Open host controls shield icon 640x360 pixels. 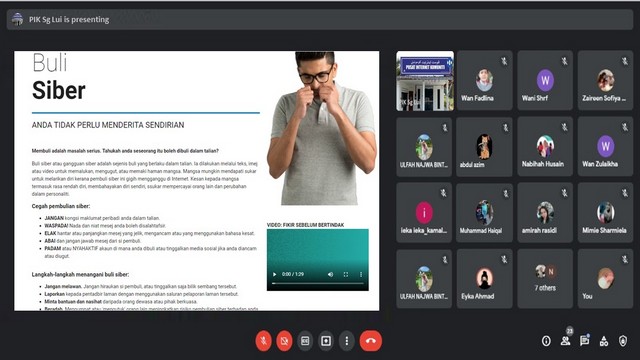pos(623,341)
